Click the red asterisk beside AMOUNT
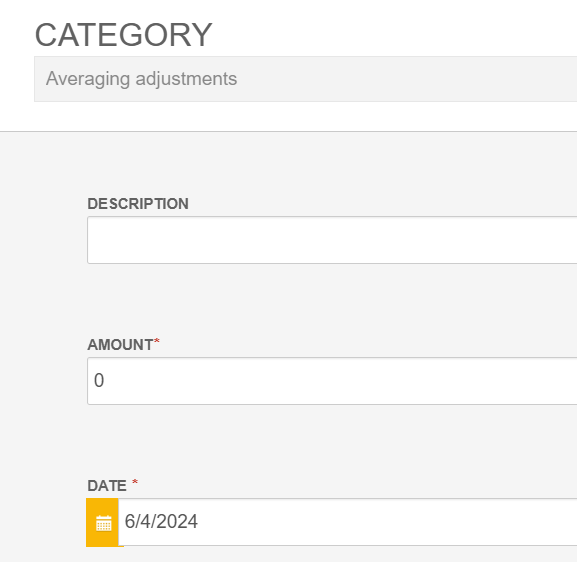The image size is (577, 562). [157, 342]
